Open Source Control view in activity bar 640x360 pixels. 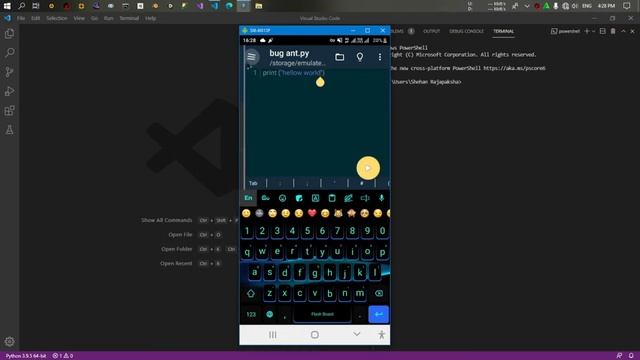9,72
